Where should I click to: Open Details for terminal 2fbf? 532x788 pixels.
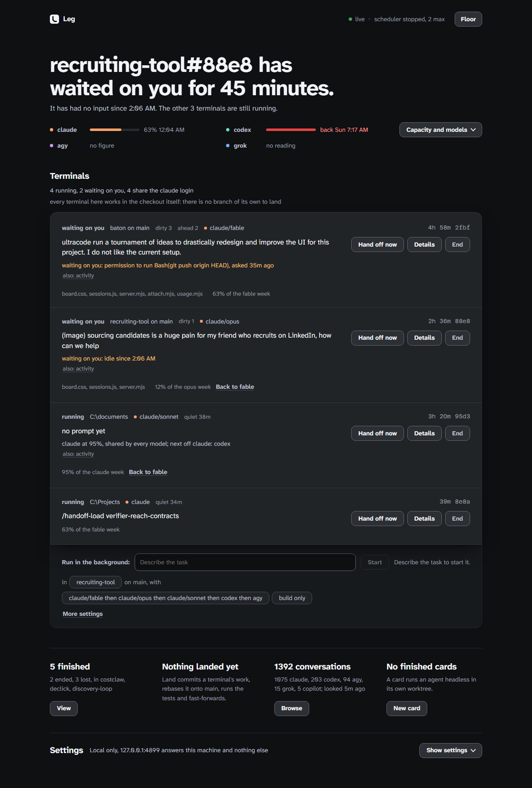click(424, 245)
